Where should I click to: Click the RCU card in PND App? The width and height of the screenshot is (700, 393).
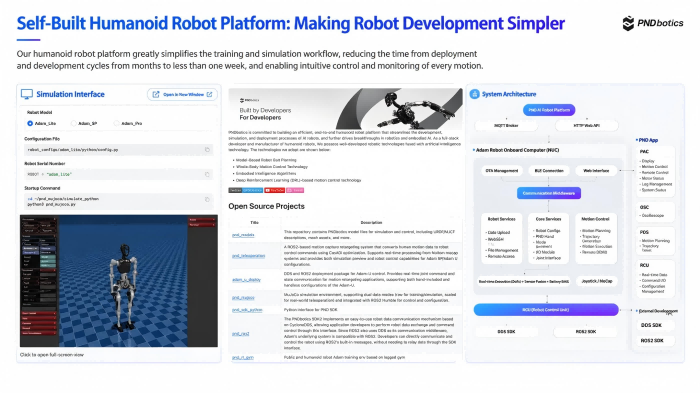[x=655, y=278]
